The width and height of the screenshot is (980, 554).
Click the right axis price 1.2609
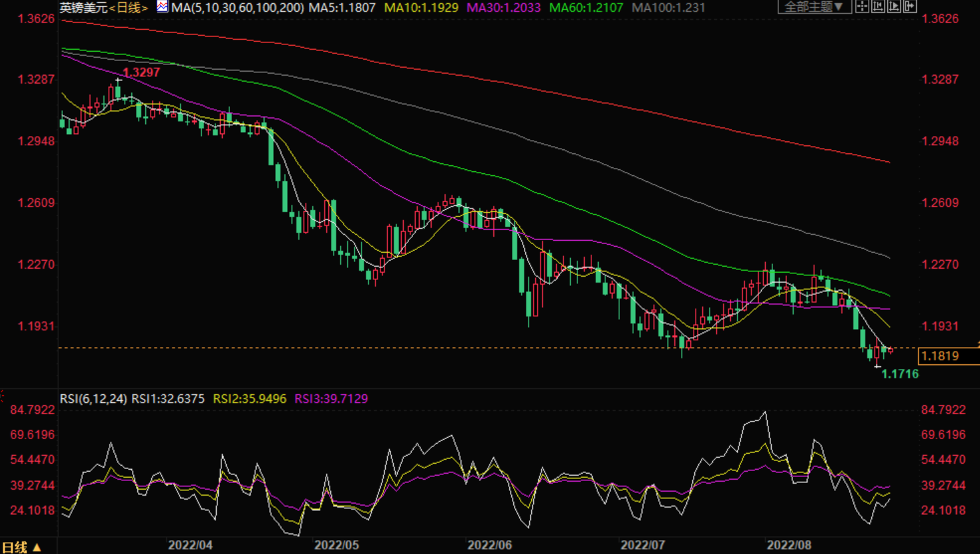(x=940, y=202)
